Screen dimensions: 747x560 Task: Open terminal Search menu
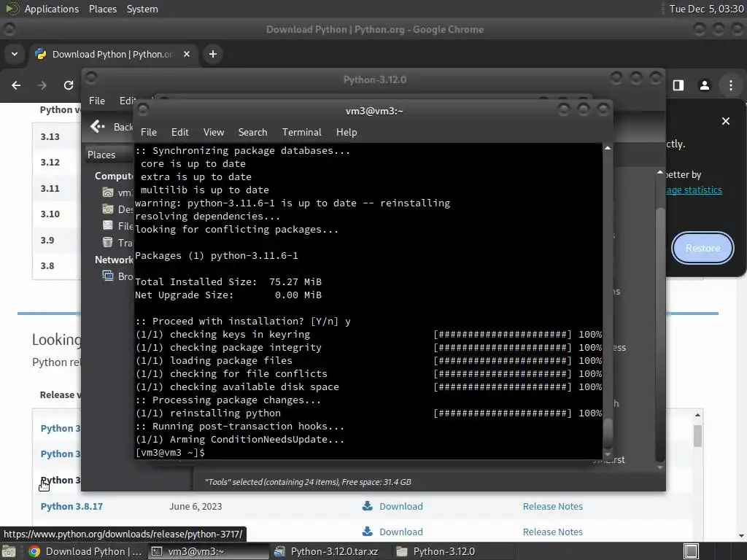coord(252,133)
